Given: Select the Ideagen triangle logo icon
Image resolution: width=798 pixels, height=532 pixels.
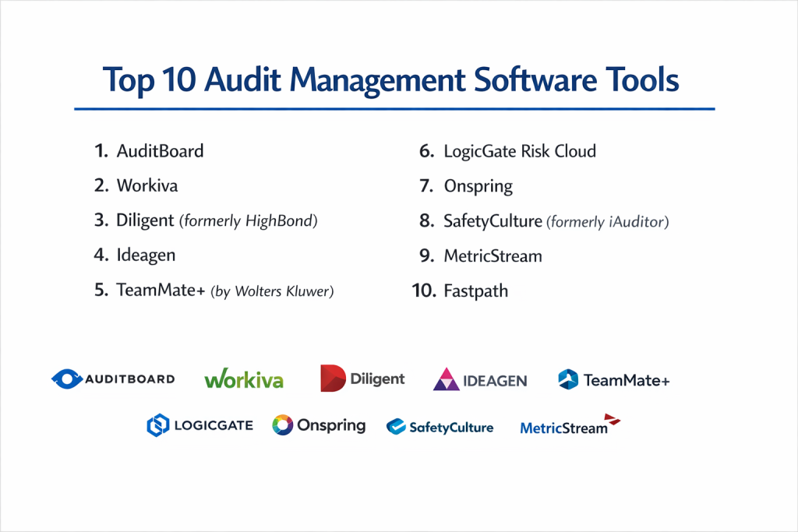Looking at the screenshot, I should pos(446,379).
